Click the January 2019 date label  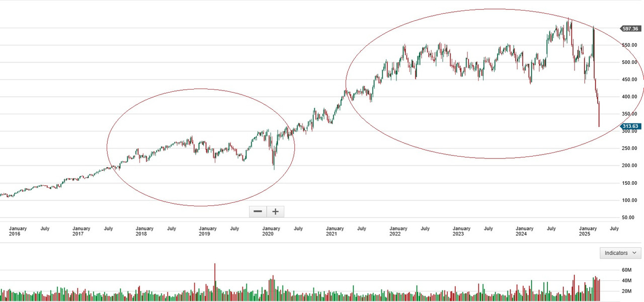click(207, 231)
